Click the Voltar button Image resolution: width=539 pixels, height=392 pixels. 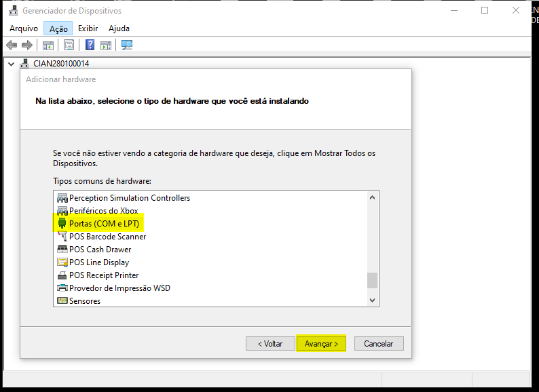coord(270,344)
